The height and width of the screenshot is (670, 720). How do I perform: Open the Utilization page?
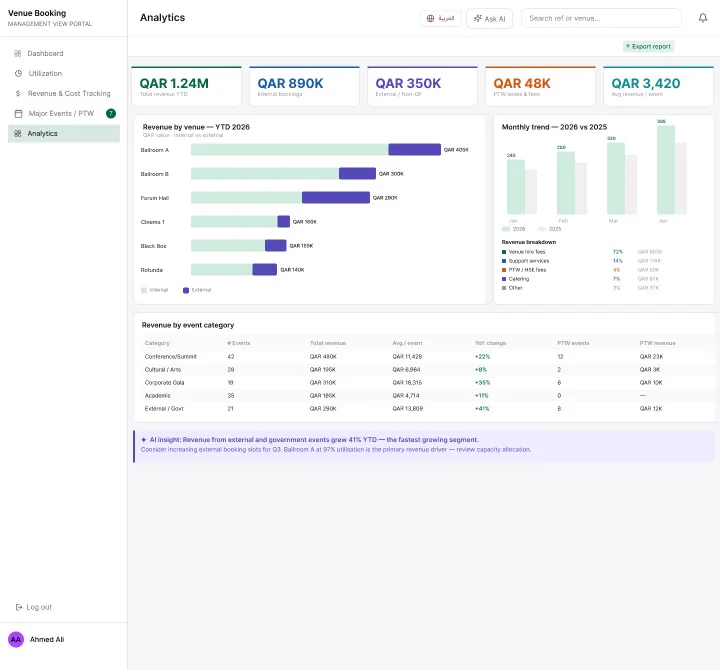click(x=64, y=73)
